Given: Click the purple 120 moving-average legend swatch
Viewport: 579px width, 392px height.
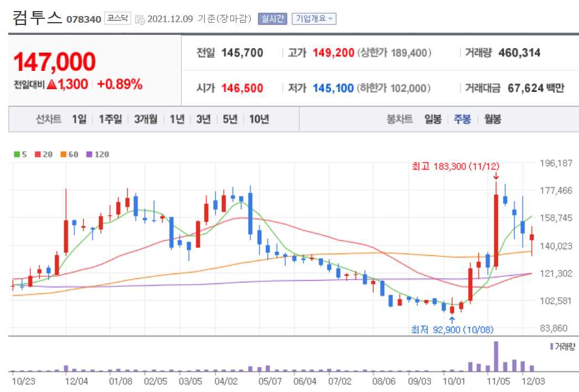Looking at the screenshot, I should 89,154.
